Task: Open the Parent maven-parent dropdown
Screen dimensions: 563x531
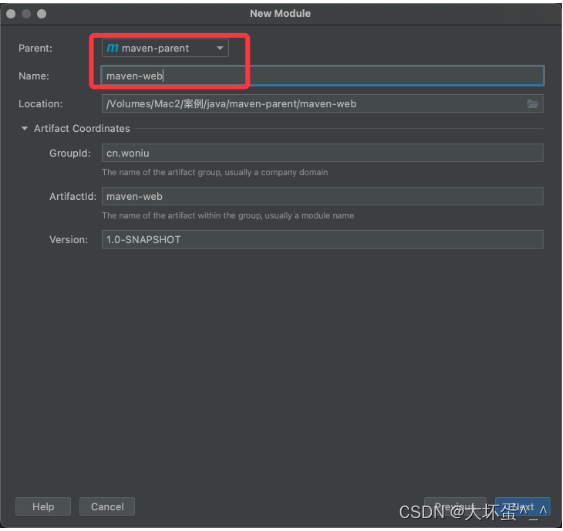Action: pyautogui.click(x=165, y=48)
